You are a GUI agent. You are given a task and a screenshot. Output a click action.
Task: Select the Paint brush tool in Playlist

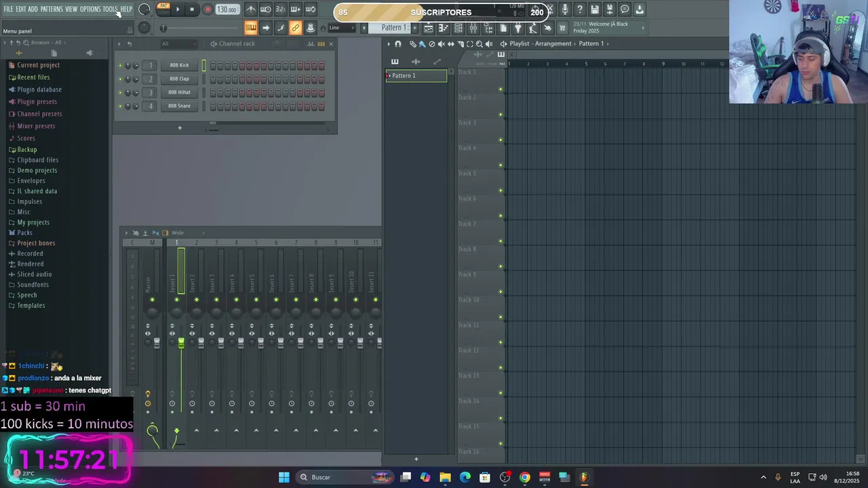(422, 44)
